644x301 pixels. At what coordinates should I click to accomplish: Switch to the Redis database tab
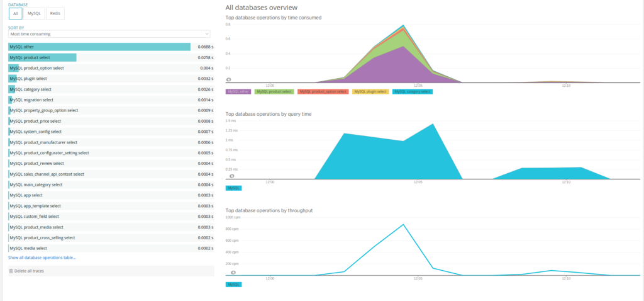pos(55,13)
